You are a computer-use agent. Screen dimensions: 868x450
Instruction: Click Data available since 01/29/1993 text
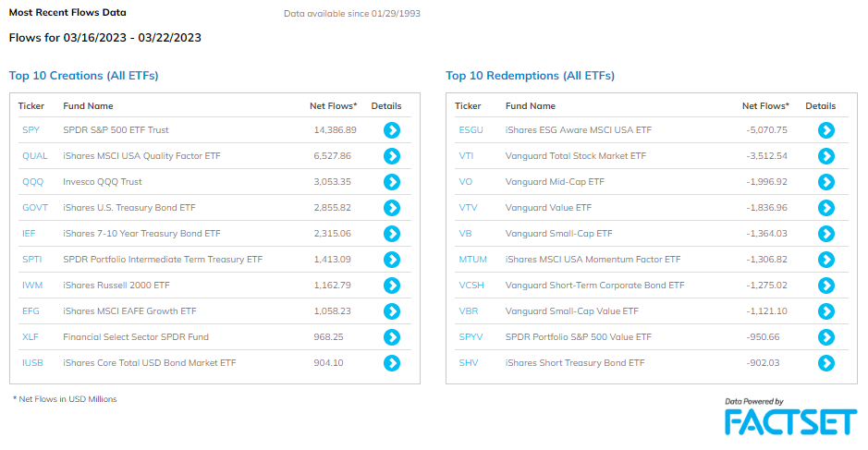[352, 14]
